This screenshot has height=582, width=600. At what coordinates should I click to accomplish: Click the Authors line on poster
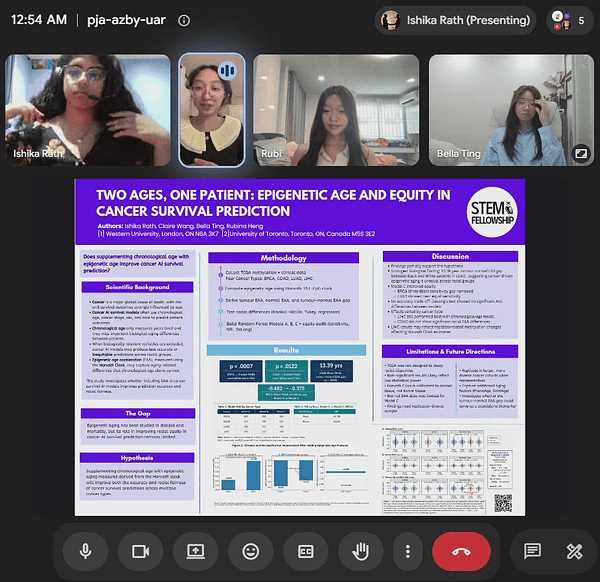coord(180,226)
